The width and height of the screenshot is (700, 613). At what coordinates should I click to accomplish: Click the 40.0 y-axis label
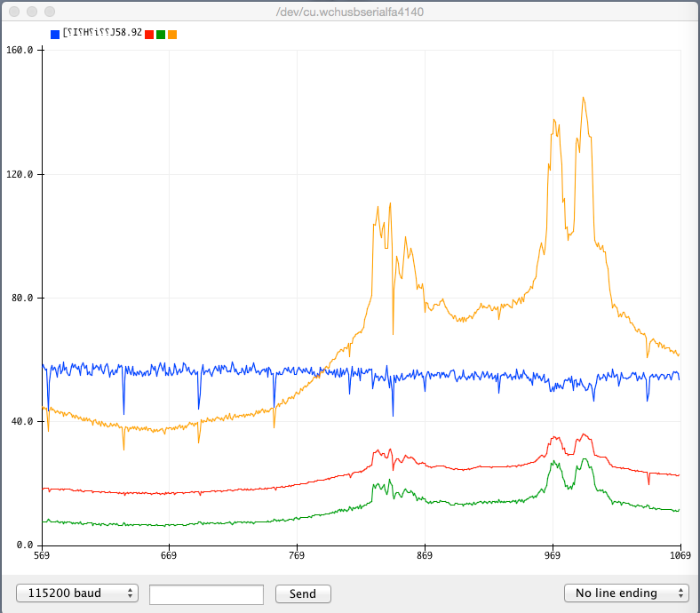22,421
